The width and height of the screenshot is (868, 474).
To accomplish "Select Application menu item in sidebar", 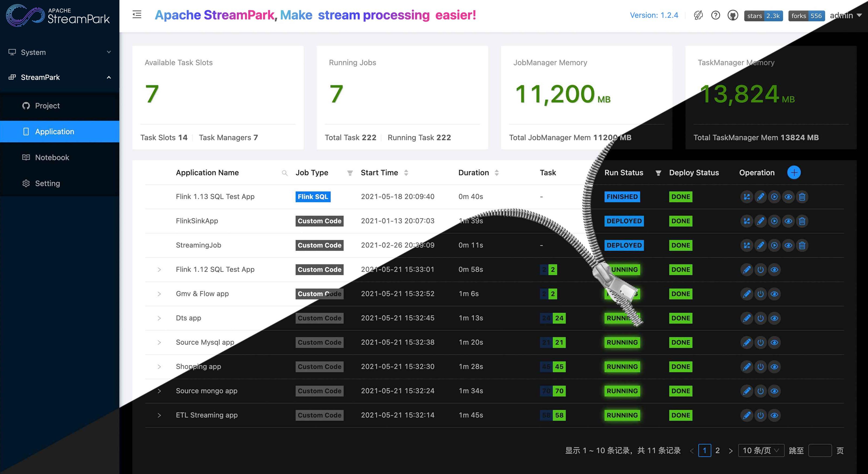I will [54, 131].
